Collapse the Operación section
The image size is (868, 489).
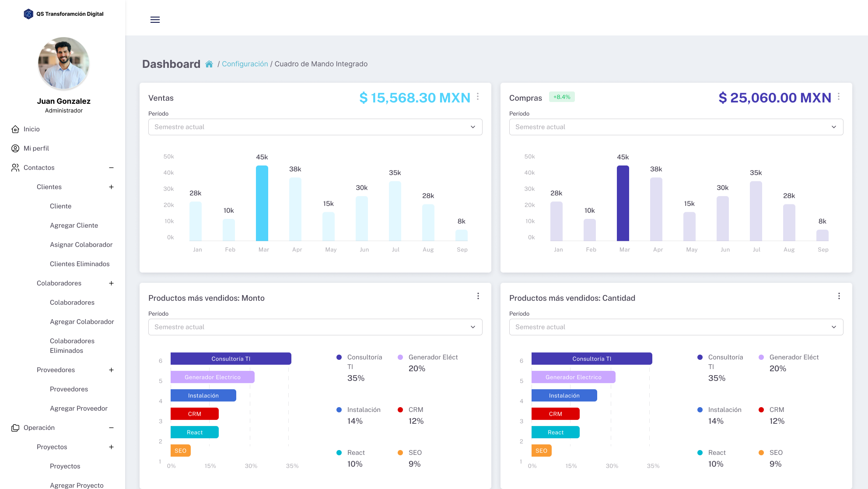pyautogui.click(x=111, y=428)
